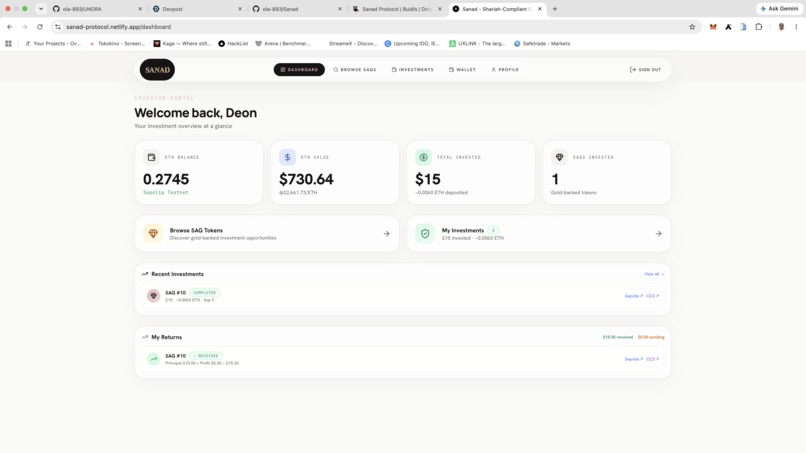The width and height of the screenshot is (806, 453).
Task: Click the Welcome back, Deon heading
Action: click(195, 113)
